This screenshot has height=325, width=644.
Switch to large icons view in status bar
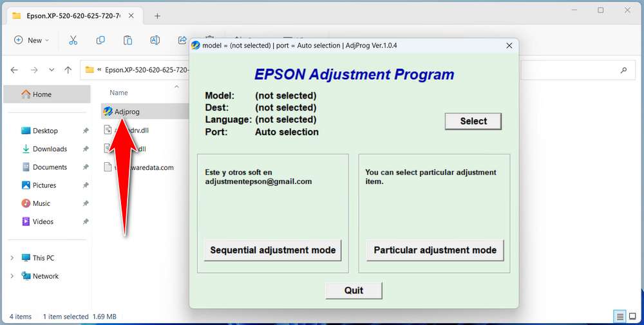coord(632,317)
